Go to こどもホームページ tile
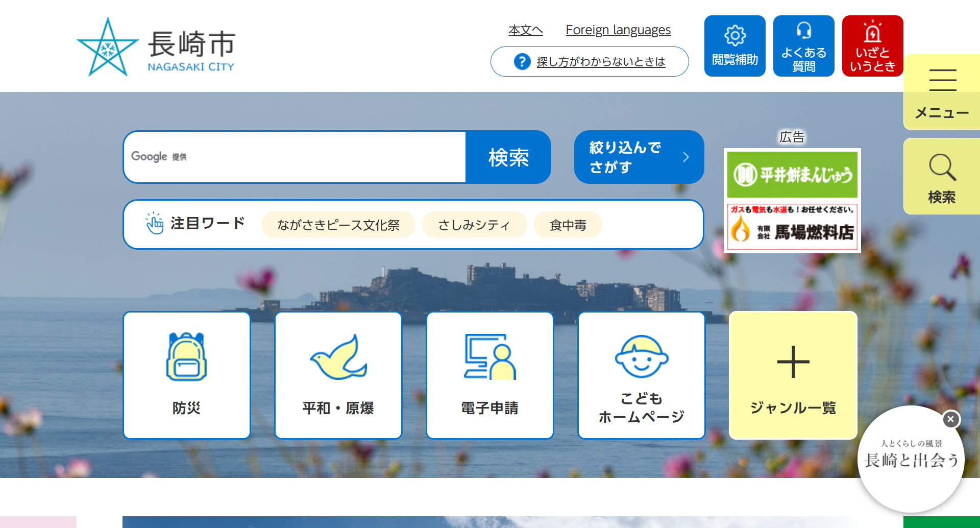 pyautogui.click(x=641, y=375)
